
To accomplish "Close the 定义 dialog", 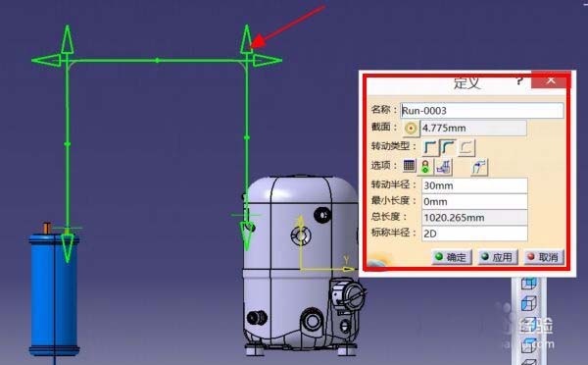I will coord(551,80).
